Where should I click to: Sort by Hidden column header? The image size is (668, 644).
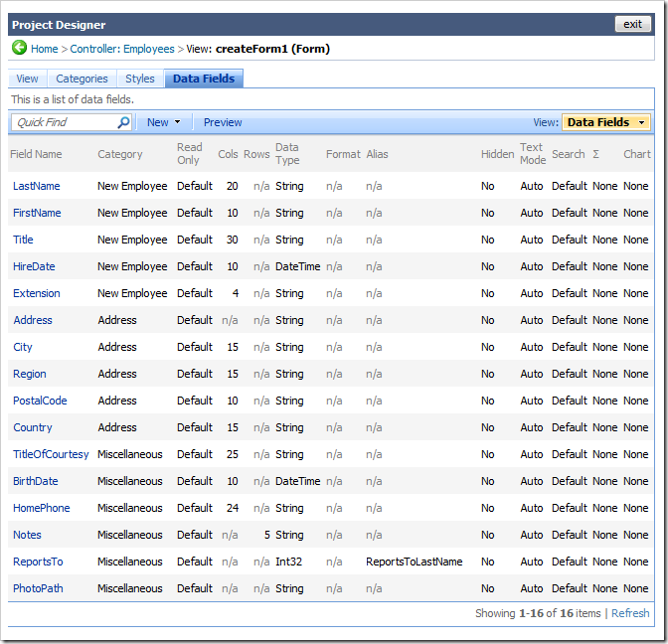498,154
